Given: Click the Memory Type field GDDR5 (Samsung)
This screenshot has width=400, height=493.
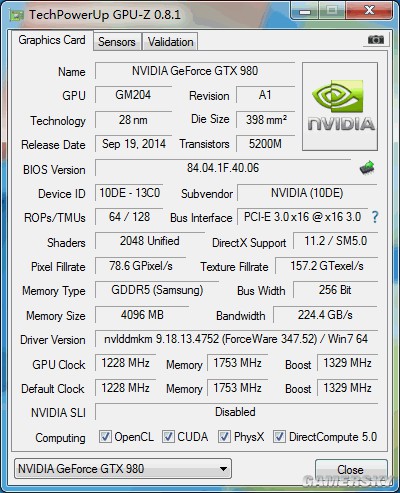Looking at the screenshot, I should pos(157,290).
